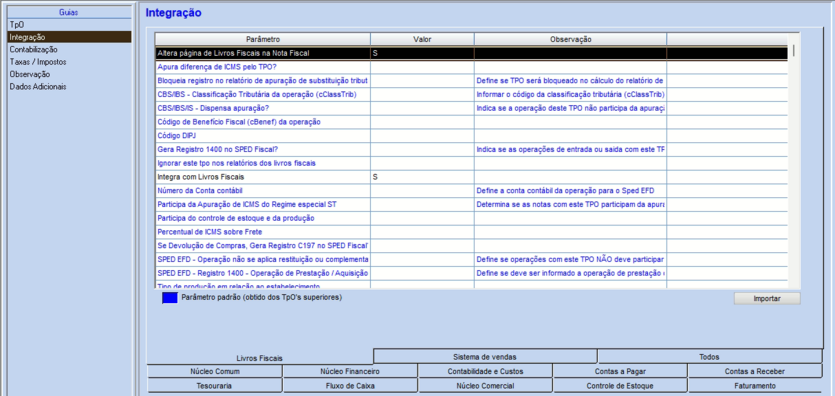Select the Código DIPJ parameter row
The image size is (835, 396).
pyautogui.click(x=471, y=136)
